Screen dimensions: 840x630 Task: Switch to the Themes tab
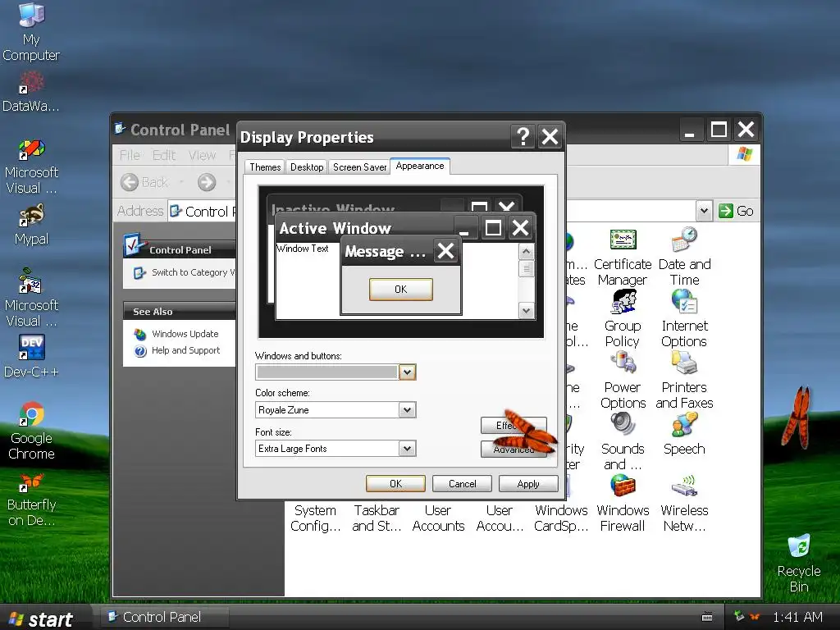(x=265, y=167)
